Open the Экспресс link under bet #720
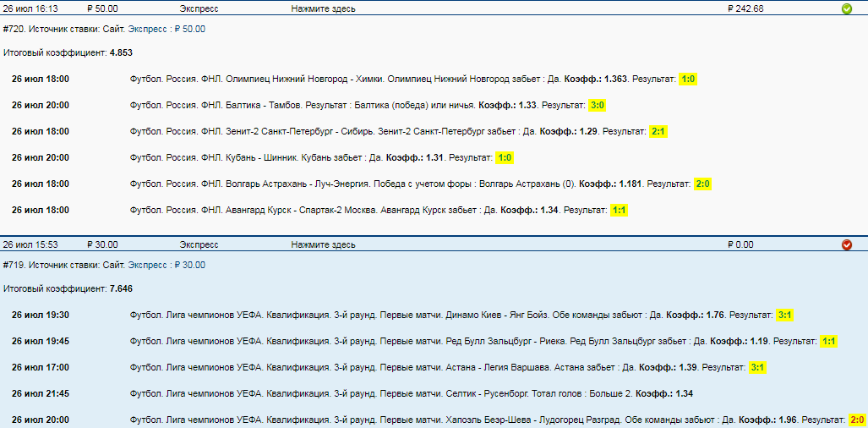The width and height of the screenshot is (868, 428). pyautogui.click(x=155, y=29)
